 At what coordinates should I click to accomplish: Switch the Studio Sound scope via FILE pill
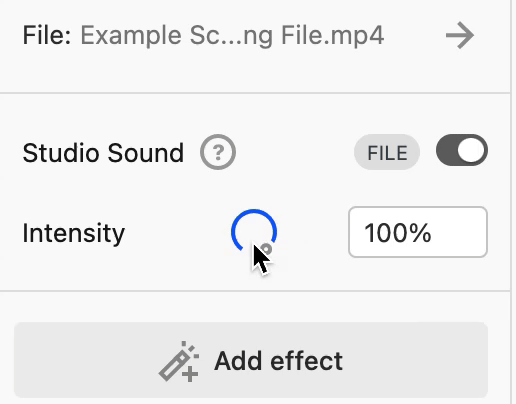pyautogui.click(x=387, y=152)
